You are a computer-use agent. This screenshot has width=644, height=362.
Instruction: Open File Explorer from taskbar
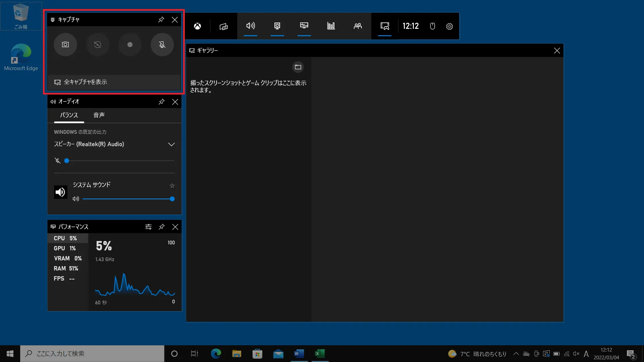tap(237, 354)
